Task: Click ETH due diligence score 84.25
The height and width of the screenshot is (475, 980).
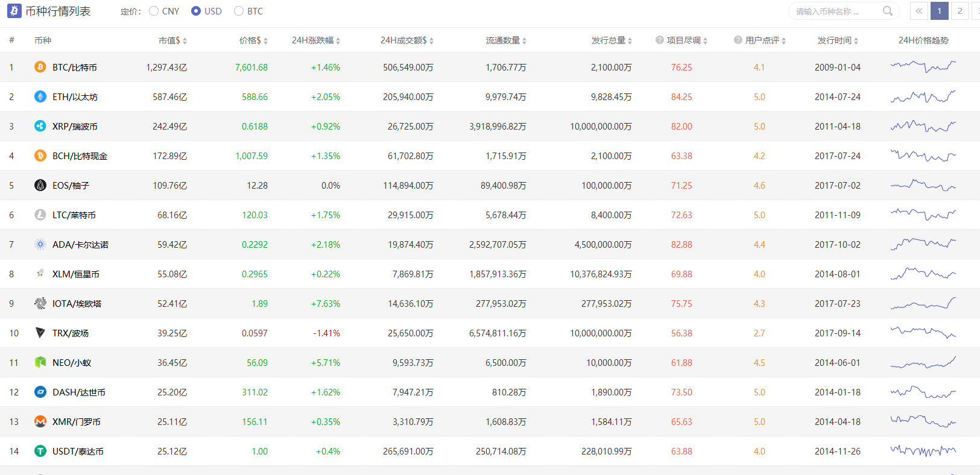Action: click(681, 97)
